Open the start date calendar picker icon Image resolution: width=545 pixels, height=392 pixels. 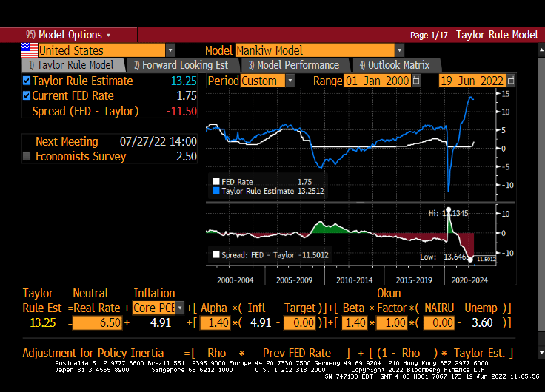415,81
